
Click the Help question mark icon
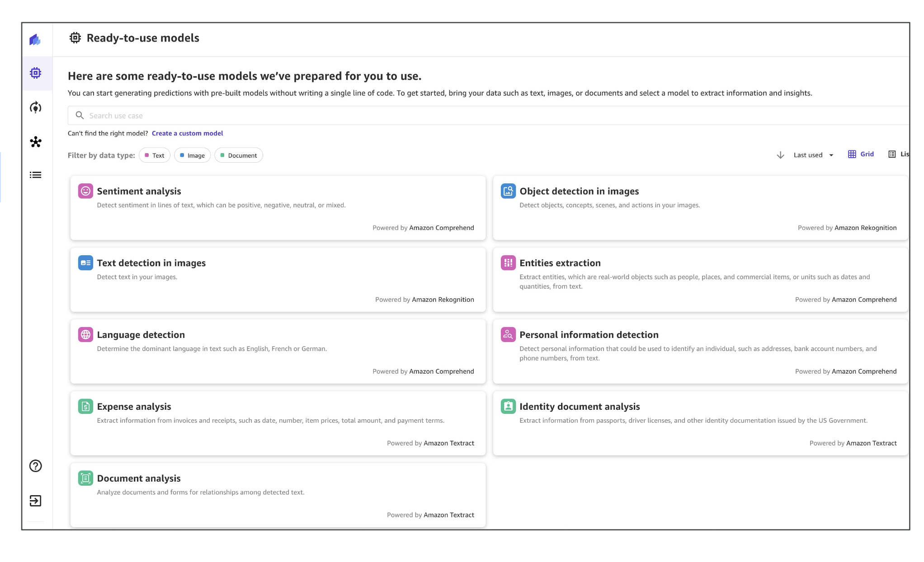click(x=36, y=466)
